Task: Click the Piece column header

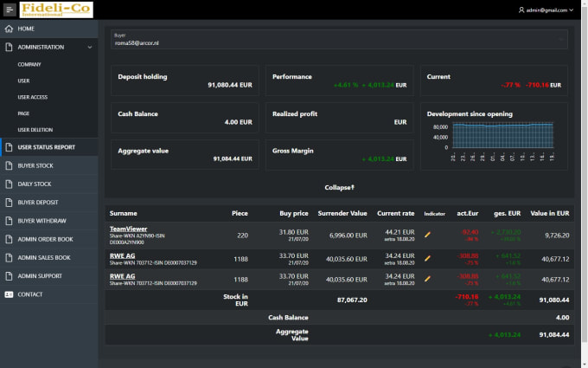Action: point(240,213)
